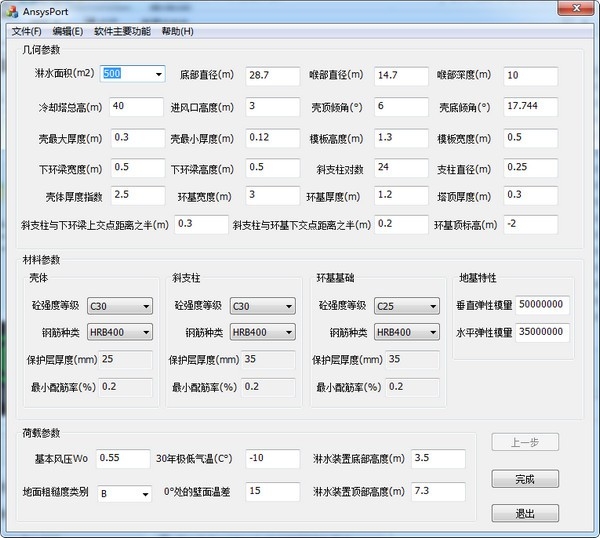
Task: Open the 软件主要功能 menu
Action: click(122, 31)
